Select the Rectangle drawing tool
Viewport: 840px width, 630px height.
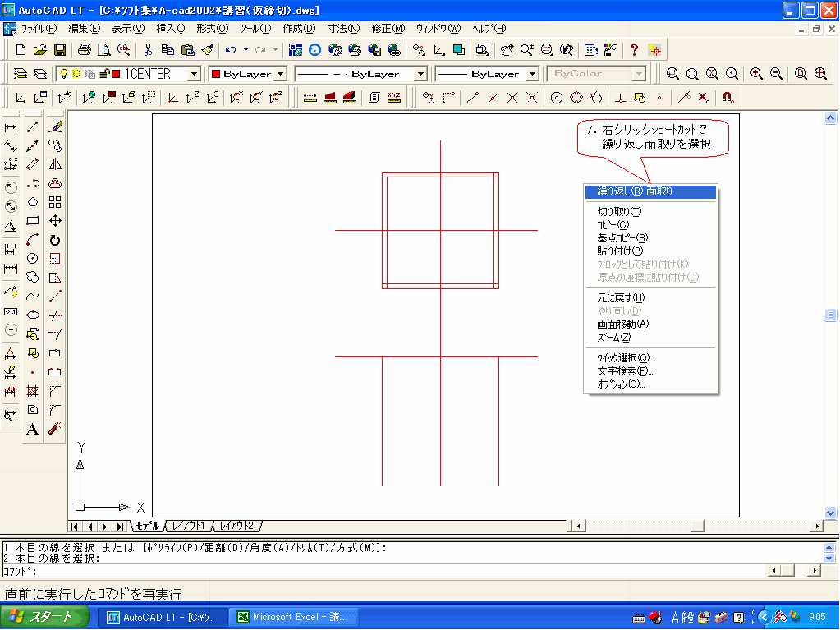(33, 221)
